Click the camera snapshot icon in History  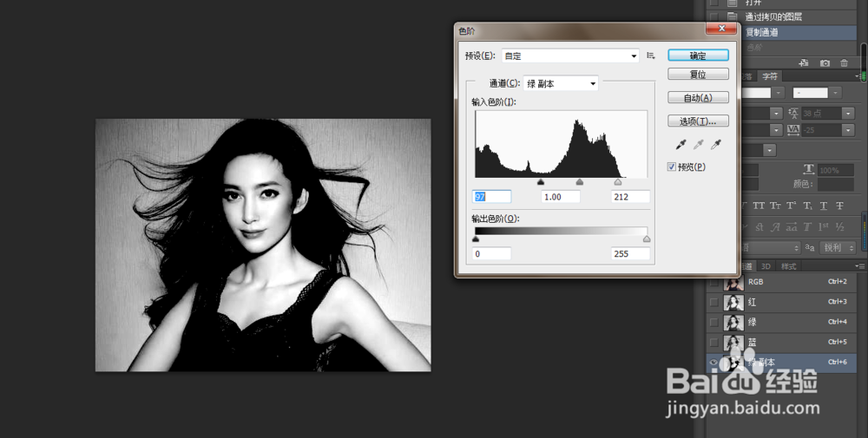tap(825, 63)
